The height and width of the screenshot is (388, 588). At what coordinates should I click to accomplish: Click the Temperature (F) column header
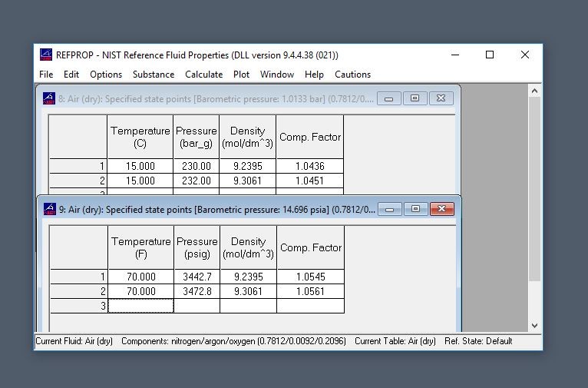point(141,247)
